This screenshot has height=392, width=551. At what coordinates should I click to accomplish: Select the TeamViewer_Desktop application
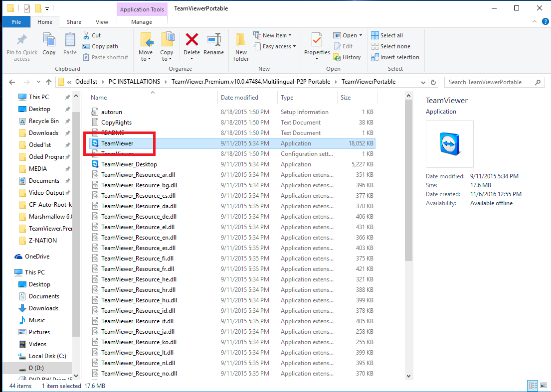point(129,164)
